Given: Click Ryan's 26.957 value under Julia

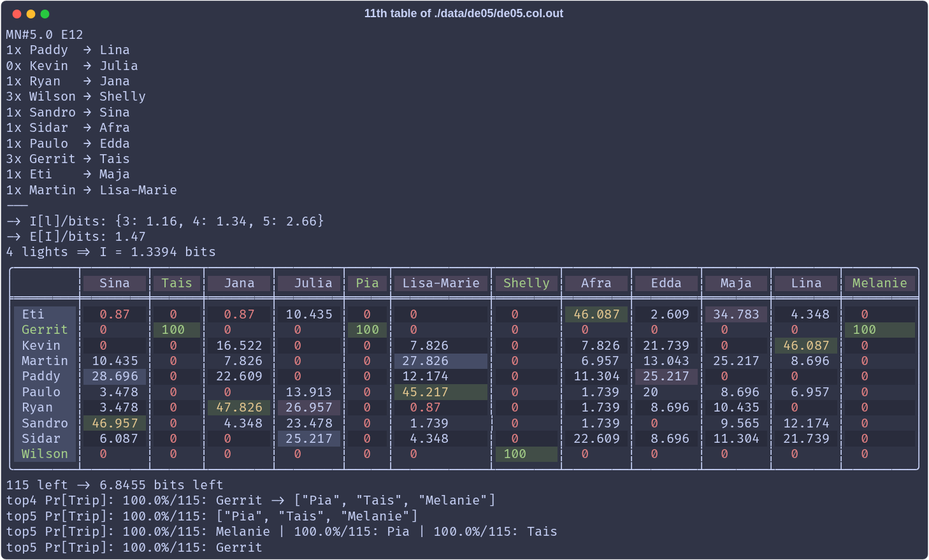Looking at the screenshot, I should [309, 407].
